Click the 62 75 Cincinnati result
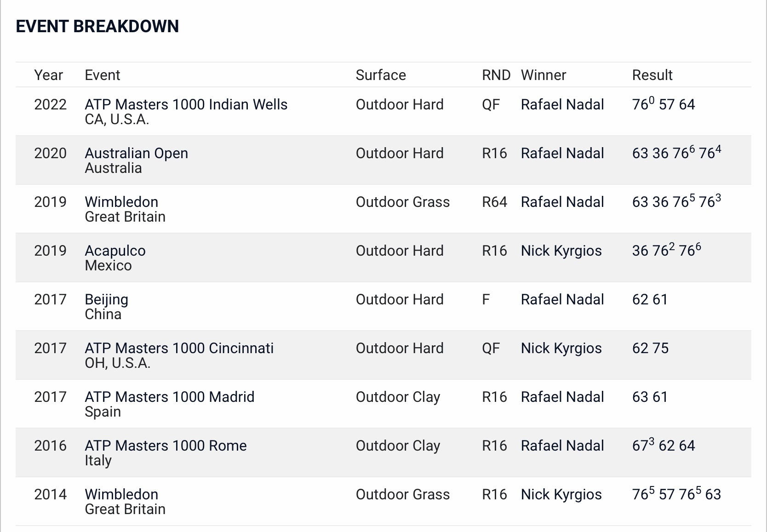Viewport: 767px width, 532px height. 650,348
